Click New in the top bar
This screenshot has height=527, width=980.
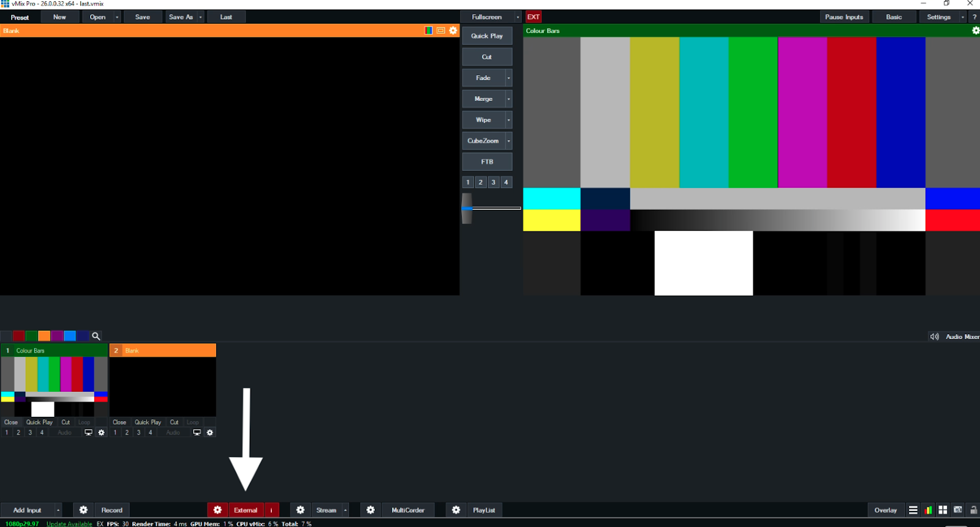pyautogui.click(x=59, y=17)
